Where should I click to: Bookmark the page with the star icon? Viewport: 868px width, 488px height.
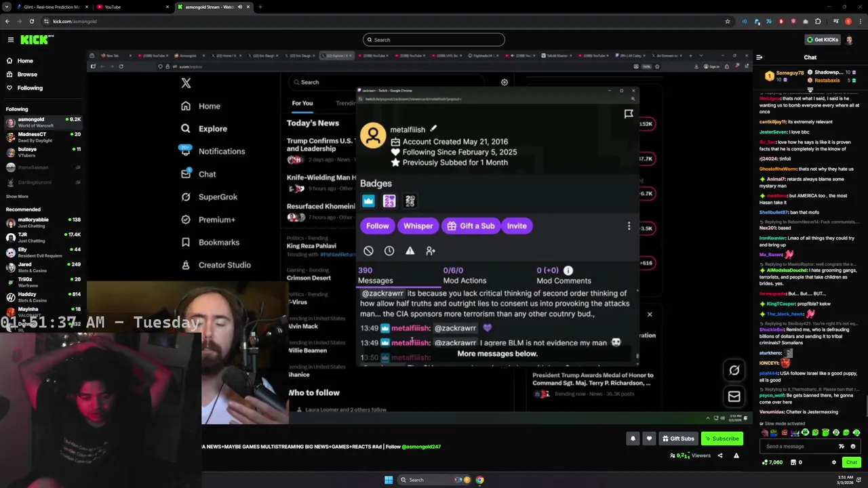point(728,21)
